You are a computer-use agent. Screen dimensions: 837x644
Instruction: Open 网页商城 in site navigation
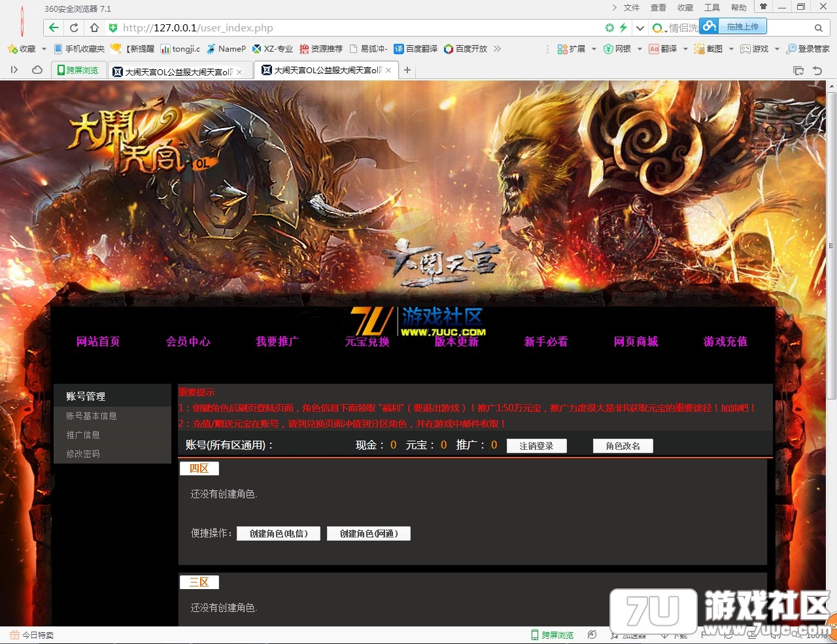click(x=636, y=341)
